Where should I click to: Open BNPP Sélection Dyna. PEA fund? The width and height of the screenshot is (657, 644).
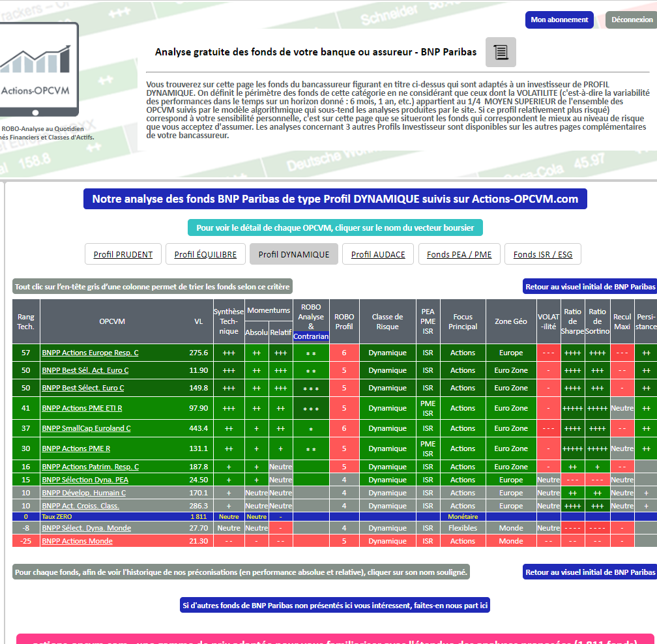point(85,480)
